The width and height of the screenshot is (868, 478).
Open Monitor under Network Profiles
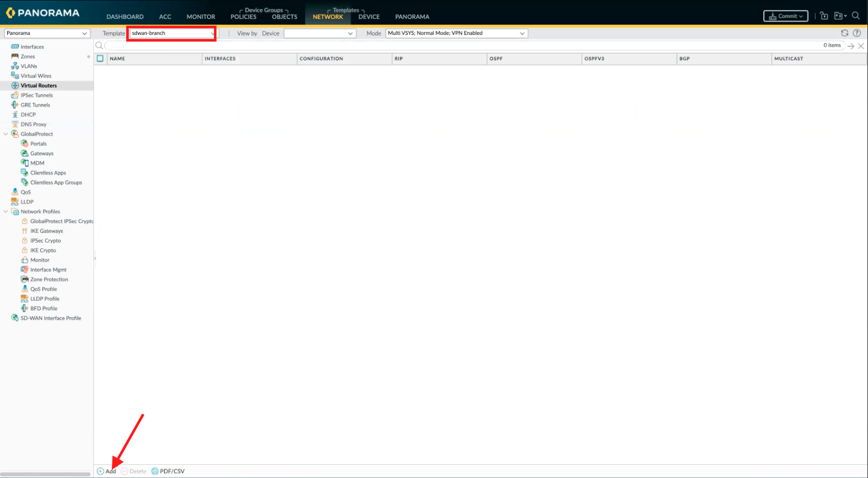(x=40, y=260)
